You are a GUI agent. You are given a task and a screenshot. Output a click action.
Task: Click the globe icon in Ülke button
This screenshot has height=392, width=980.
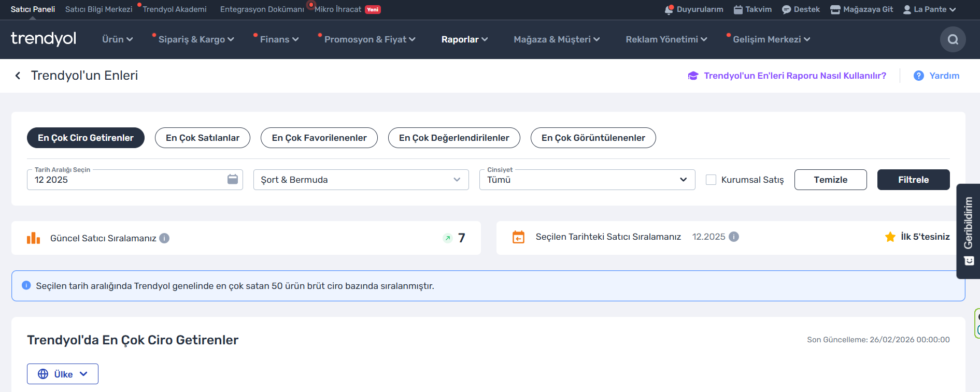(x=43, y=374)
